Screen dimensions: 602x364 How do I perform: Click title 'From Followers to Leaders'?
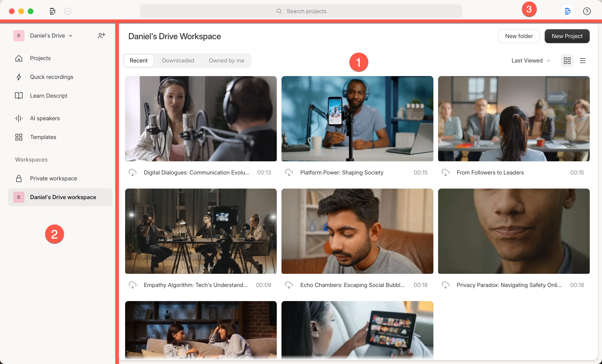(490, 172)
